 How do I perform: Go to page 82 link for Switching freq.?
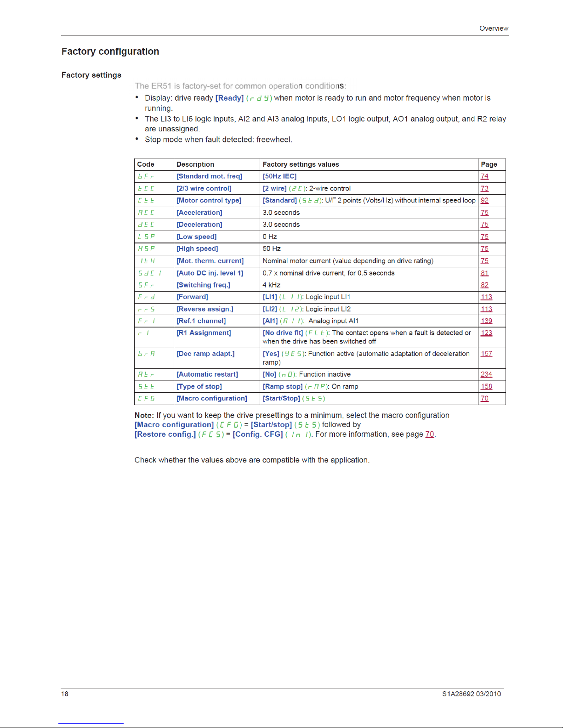coord(484,285)
